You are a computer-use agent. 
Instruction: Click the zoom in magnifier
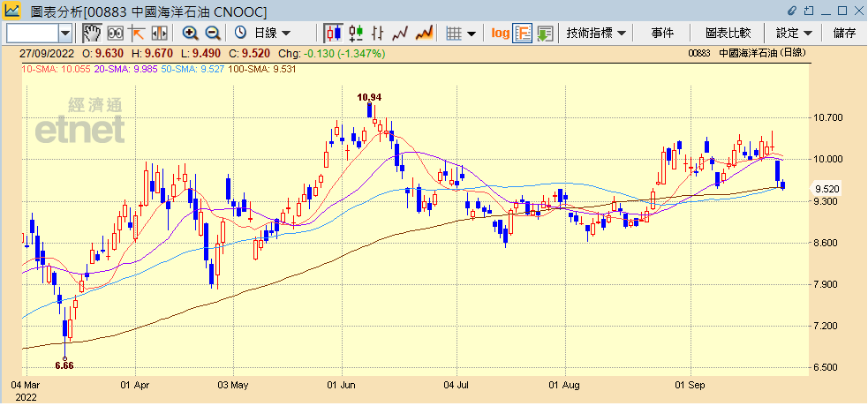click(x=190, y=33)
